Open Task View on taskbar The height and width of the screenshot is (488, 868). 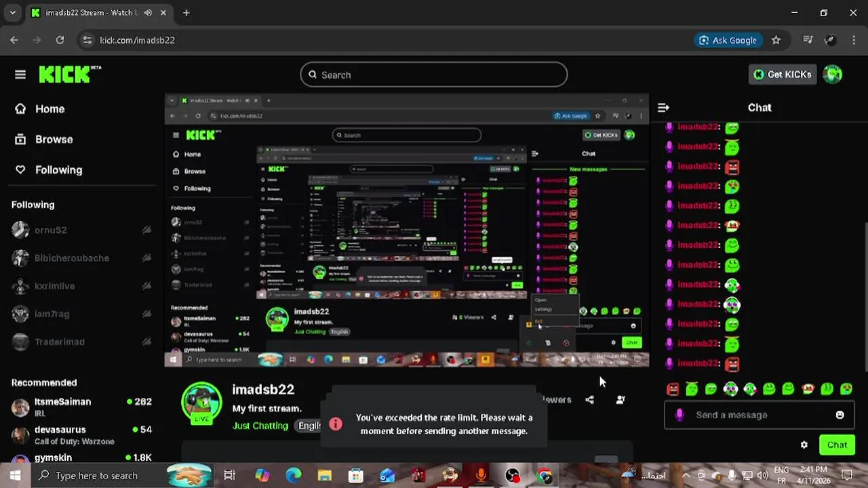pyautogui.click(x=229, y=476)
